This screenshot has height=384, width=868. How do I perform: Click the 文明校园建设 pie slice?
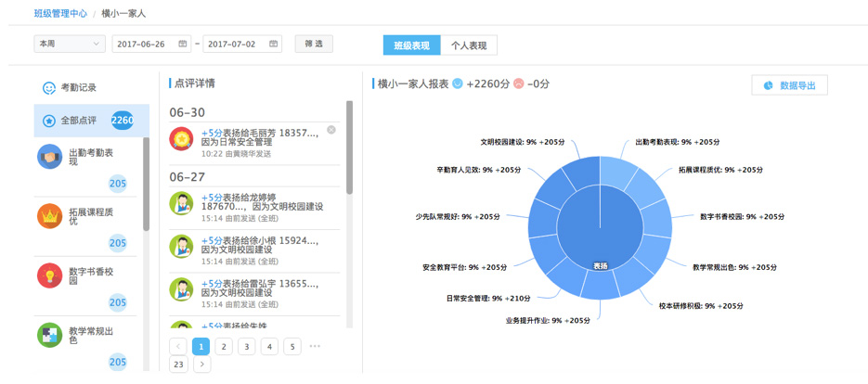pos(585,173)
